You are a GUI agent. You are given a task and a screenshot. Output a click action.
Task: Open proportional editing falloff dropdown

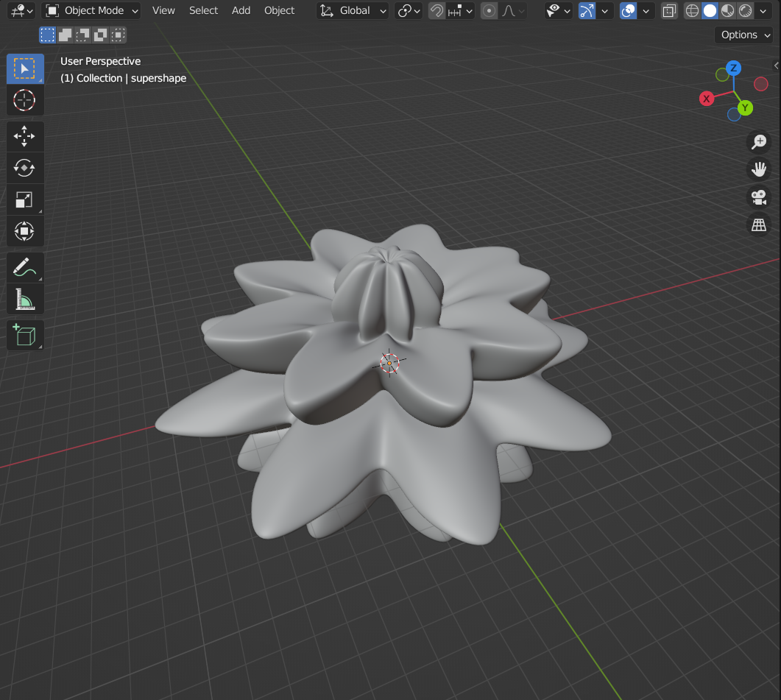click(x=512, y=10)
